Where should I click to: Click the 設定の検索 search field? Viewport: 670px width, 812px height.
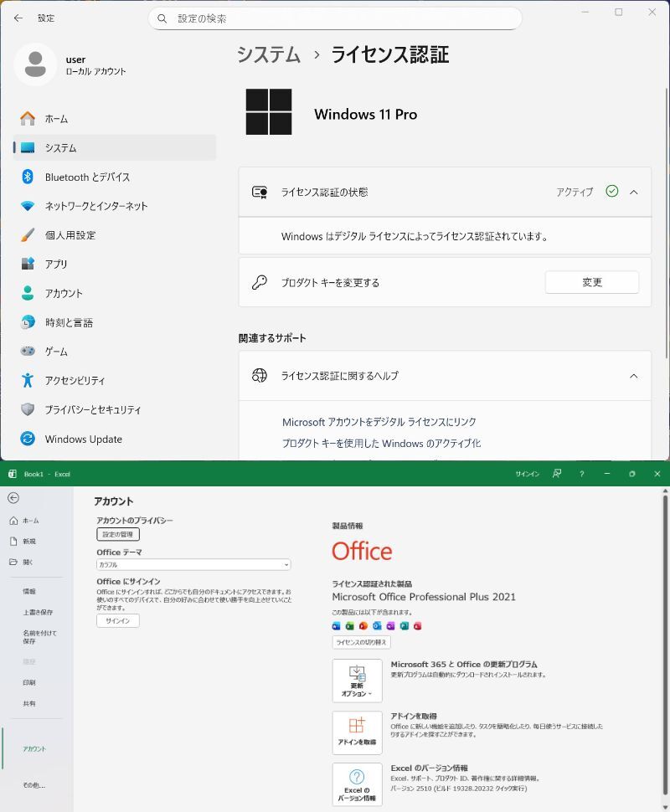point(335,18)
